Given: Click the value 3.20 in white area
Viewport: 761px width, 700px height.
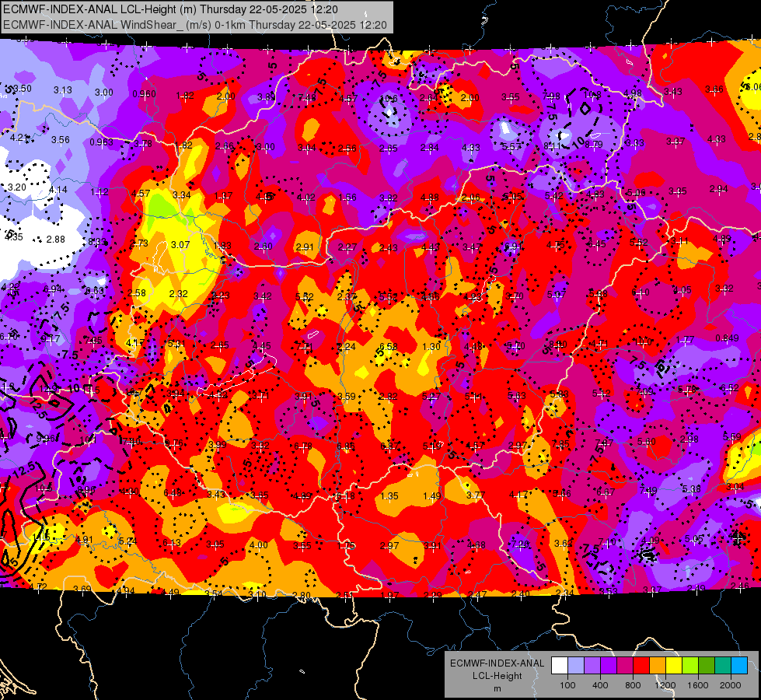Looking at the screenshot, I should click(17, 187).
